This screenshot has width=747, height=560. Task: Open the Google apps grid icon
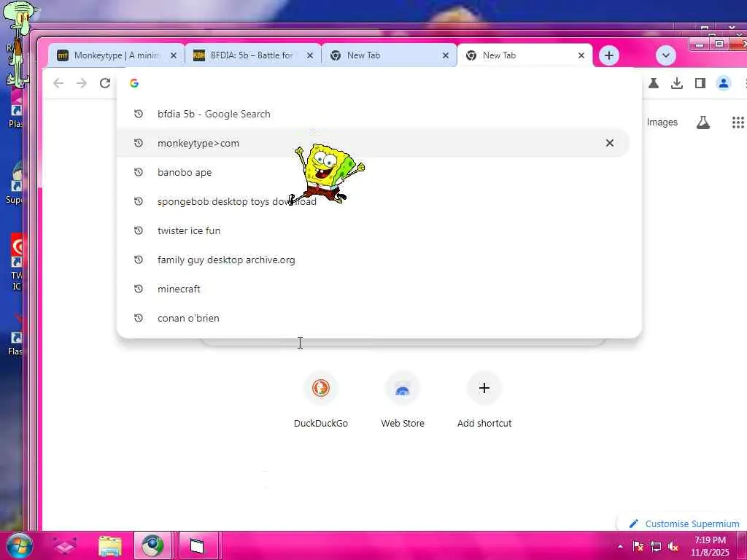tap(738, 122)
